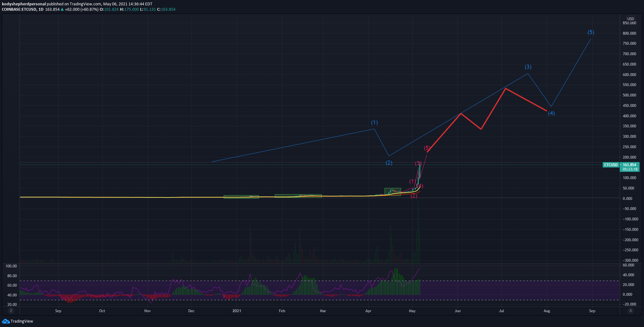644x327 pixels.
Task: Click the tall green volume bar in May
Action: [x=418, y=232]
